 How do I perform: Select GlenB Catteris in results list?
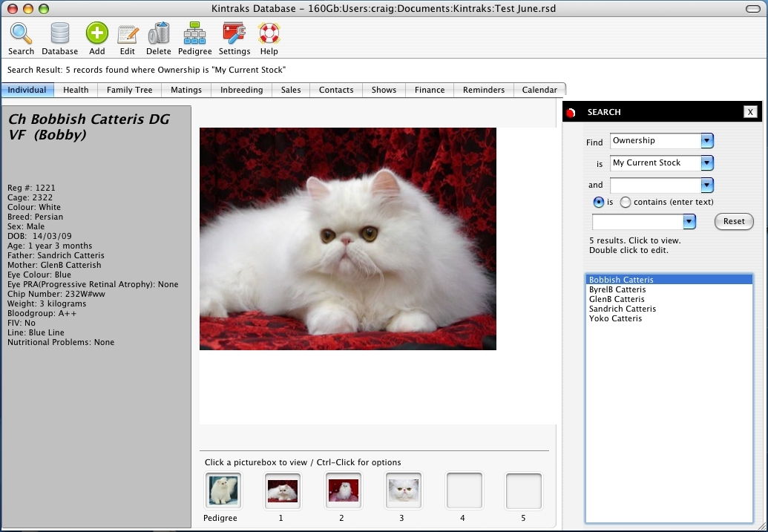coord(618,298)
